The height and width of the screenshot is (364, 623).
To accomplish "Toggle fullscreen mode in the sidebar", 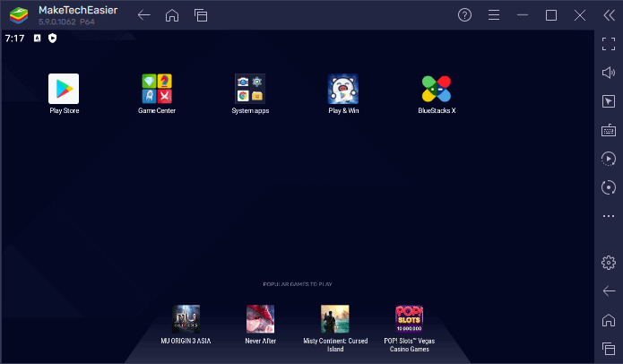I will tap(609, 44).
